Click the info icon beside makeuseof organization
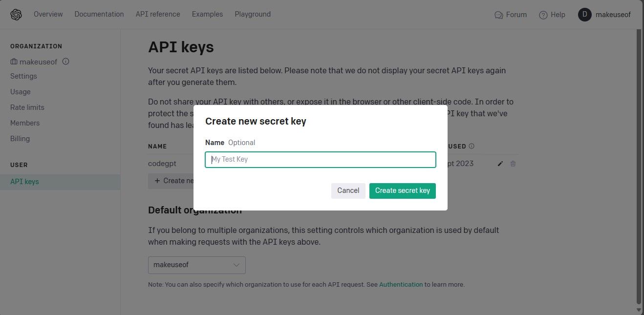 coord(65,62)
